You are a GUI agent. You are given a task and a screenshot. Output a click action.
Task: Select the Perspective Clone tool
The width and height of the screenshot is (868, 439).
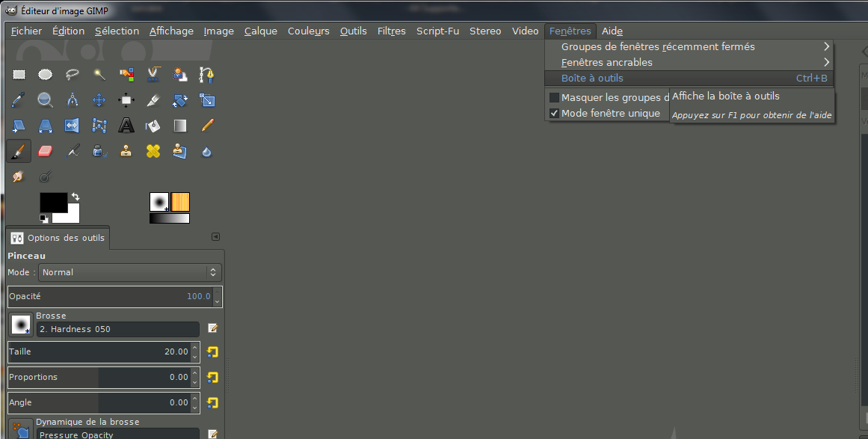(180, 152)
